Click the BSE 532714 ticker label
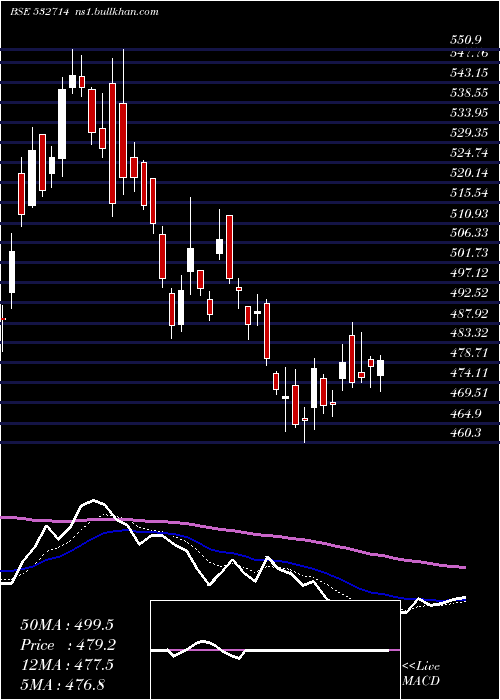The image size is (500, 700). pyautogui.click(x=39, y=12)
